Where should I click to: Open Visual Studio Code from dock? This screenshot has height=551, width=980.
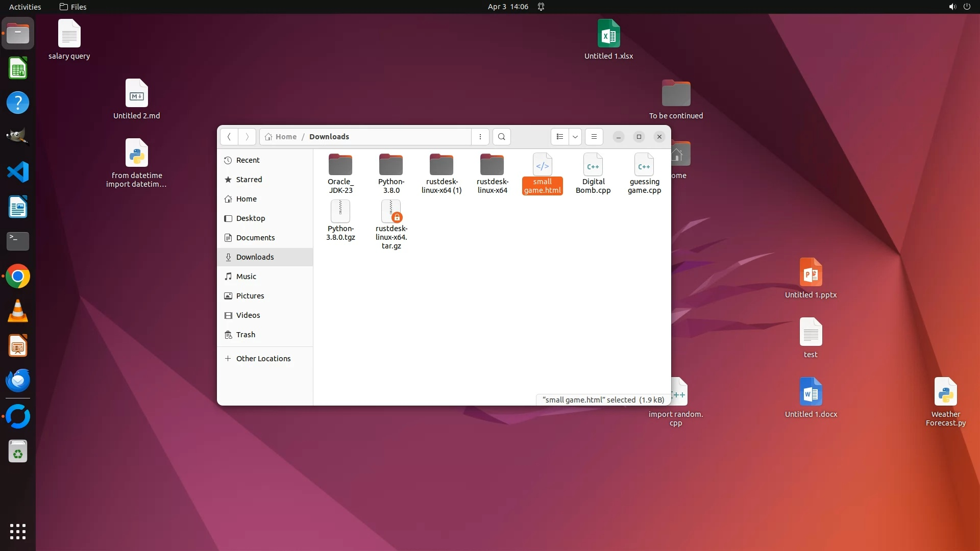tap(18, 172)
